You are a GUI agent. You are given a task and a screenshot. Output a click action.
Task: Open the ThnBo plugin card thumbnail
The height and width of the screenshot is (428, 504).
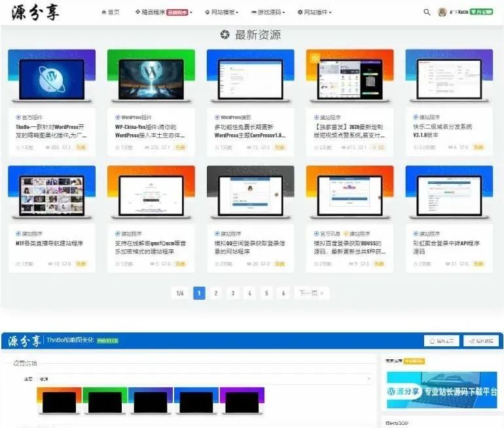[x=52, y=77]
